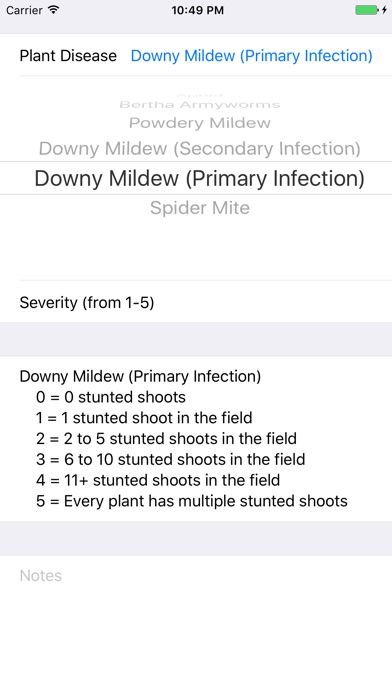
Task: Tap the line '0 = 0 stunted shoots'
Action: pyautogui.click(x=111, y=397)
